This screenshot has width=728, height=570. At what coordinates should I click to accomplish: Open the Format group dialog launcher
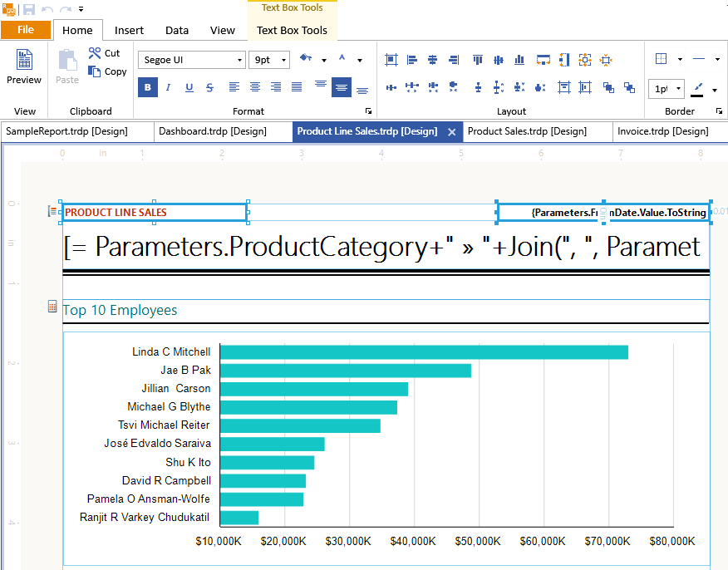tap(369, 111)
